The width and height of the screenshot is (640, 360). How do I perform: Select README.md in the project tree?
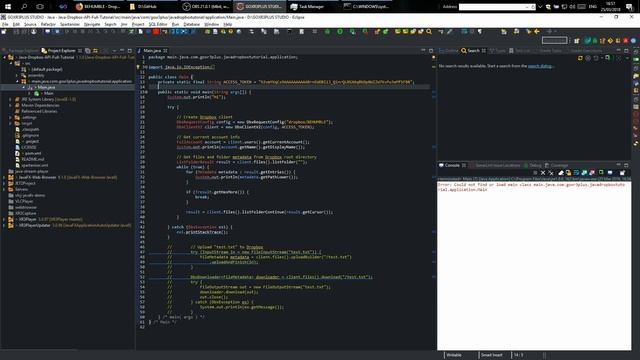coord(32,159)
